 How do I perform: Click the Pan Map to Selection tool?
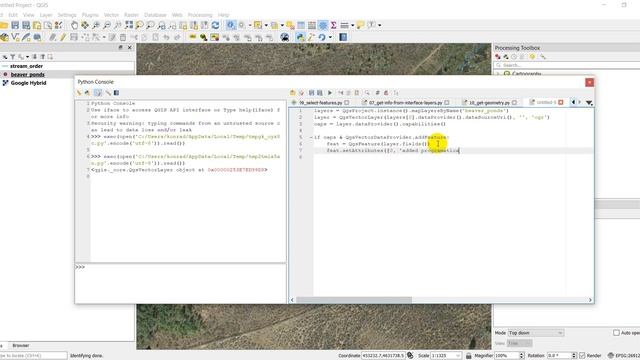point(85,25)
